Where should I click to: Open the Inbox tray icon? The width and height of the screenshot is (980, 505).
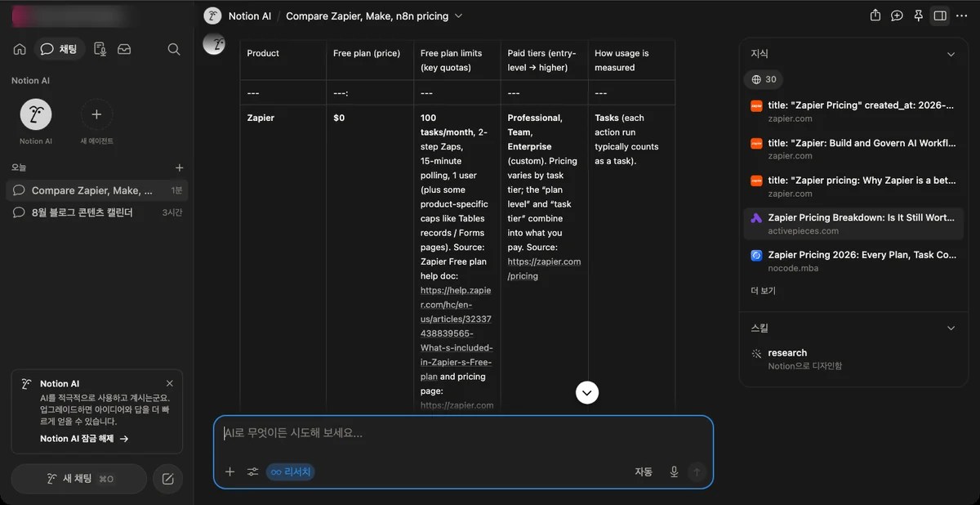tap(124, 49)
